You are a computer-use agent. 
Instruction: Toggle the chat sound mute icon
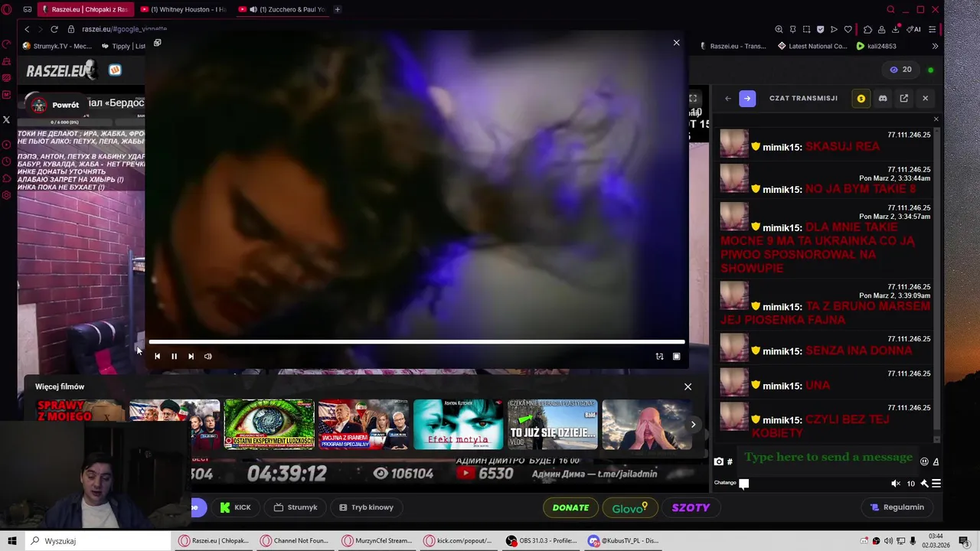coord(896,484)
